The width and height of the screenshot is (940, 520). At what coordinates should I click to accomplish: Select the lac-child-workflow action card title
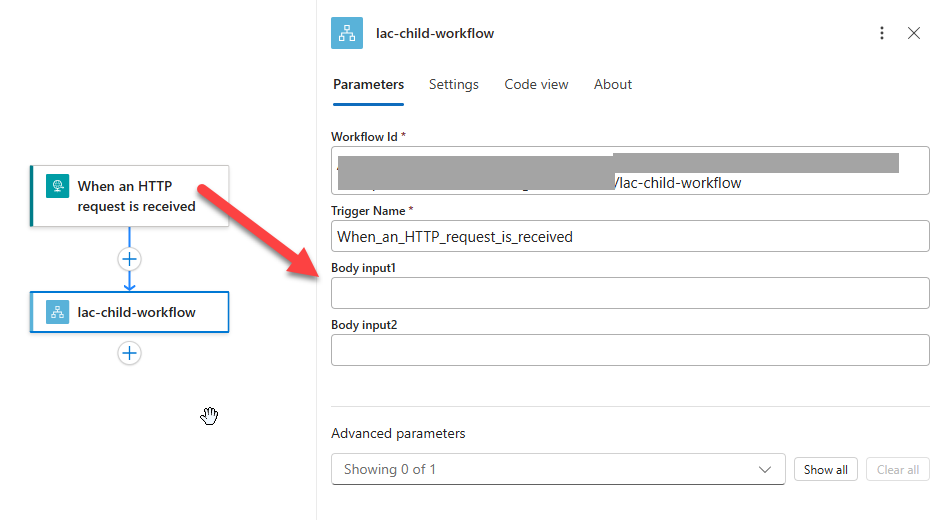click(x=136, y=312)
